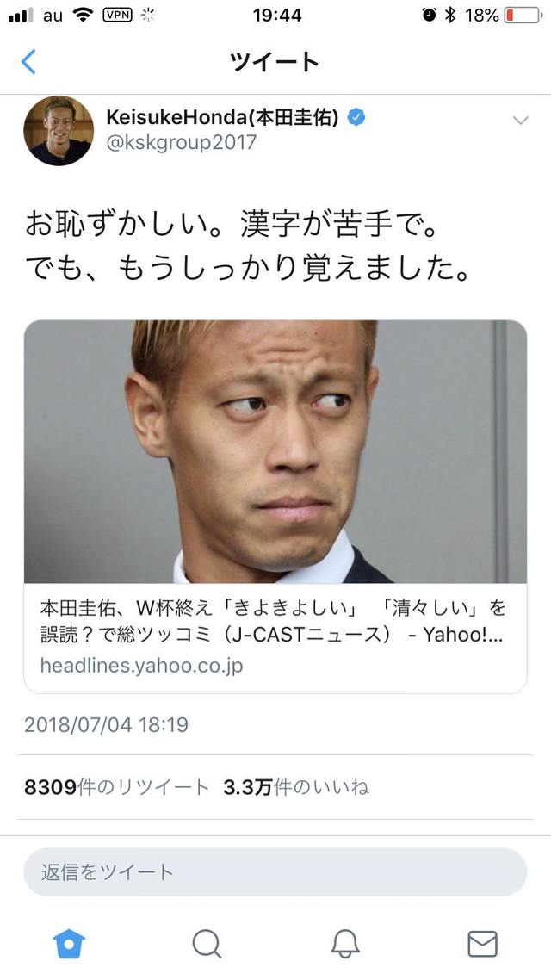Screen dimensions: 551x980
Task: Open KeisukeHonda profile picture
Action: click(x=59, y=131)
